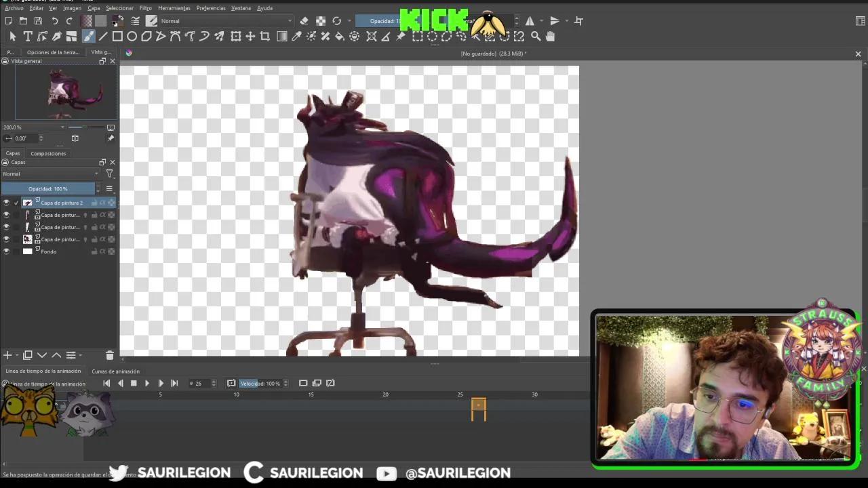The width and height of the screenshot is (868, 488).
Task: Adjust the Velocidad 100% speed slider
Action: 260,384
